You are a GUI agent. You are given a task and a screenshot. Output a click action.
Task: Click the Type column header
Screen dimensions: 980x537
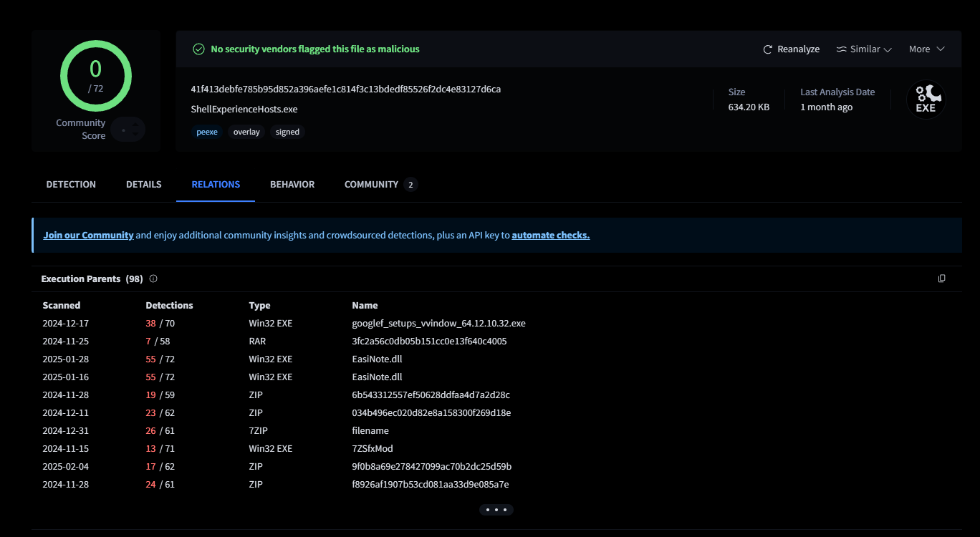(259, 306)
